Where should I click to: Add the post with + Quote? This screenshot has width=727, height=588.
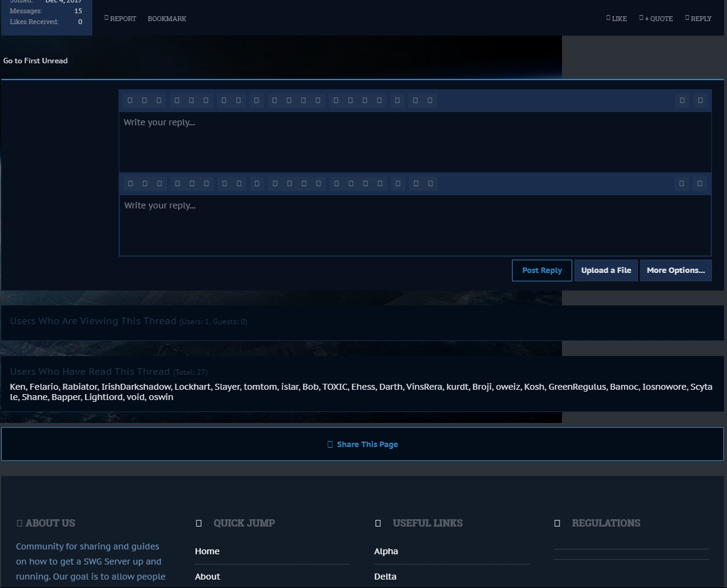coord(656,19)
